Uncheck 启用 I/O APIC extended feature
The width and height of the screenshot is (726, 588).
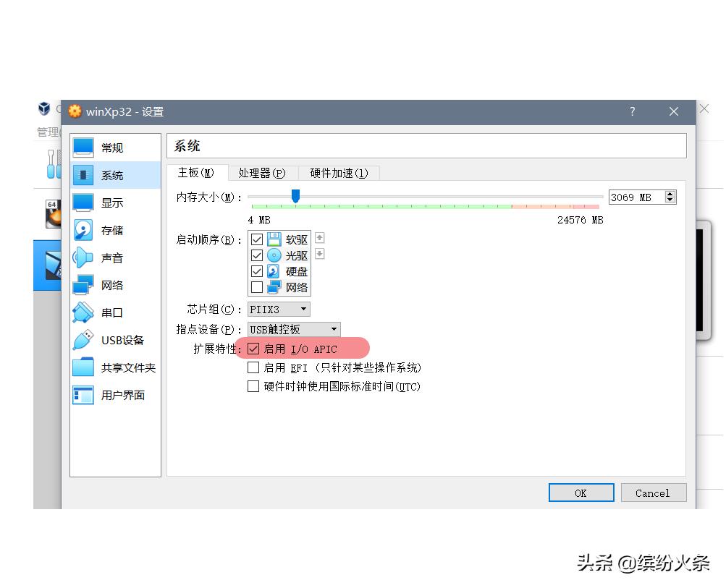[255, 349]
